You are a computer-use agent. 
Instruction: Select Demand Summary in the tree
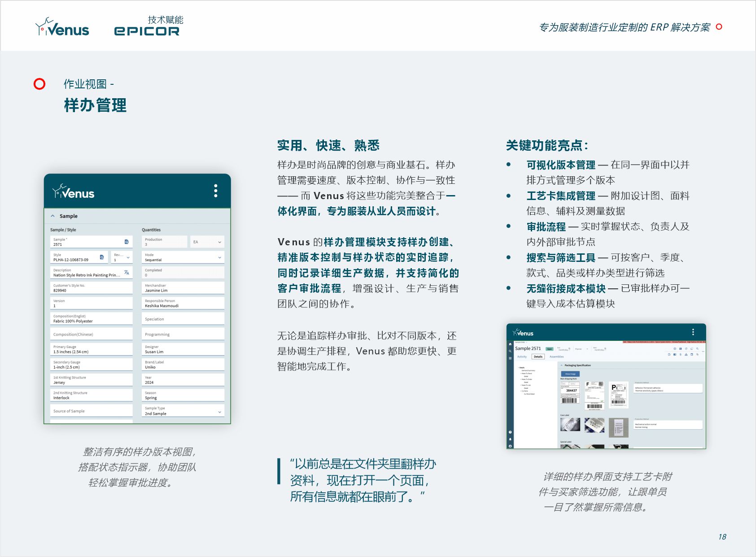(x=528, y=370)
